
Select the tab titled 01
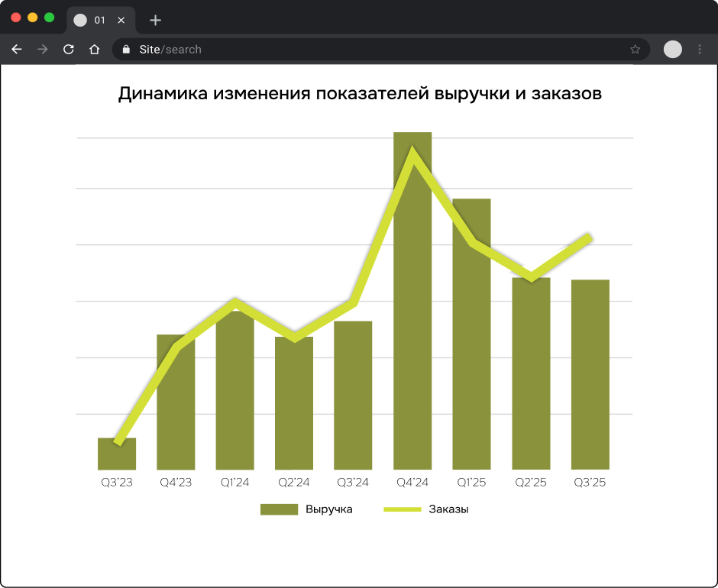click(95, 21)
